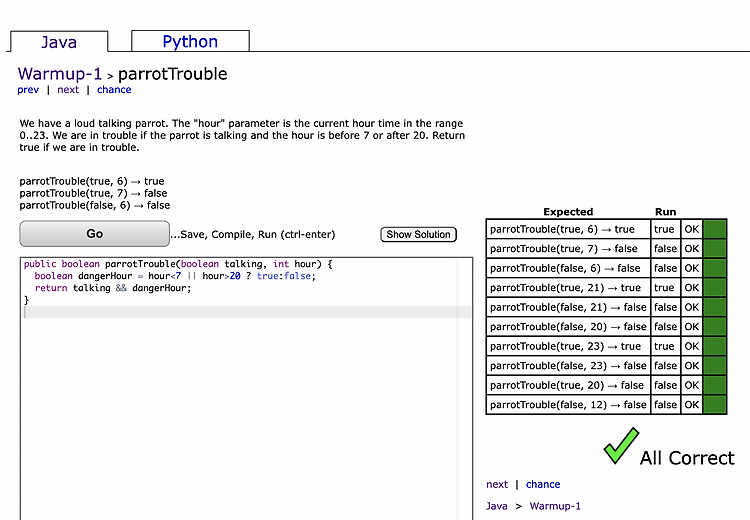Click the green box in parrotTrouble(true, 21) row

tap(715, 288)
